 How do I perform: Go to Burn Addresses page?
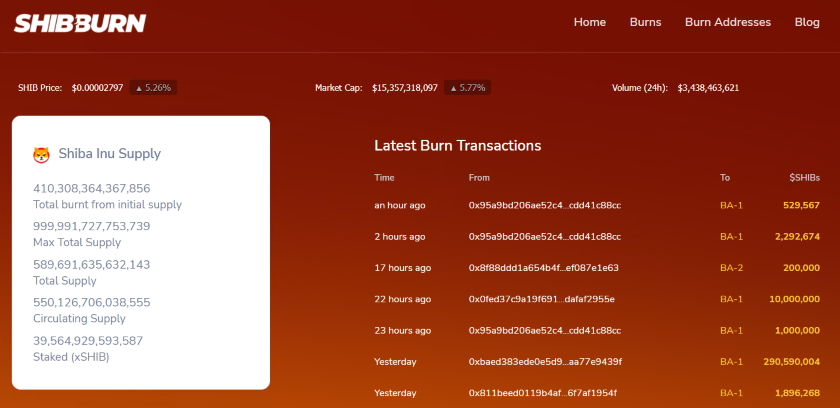pyautogui.click(x=728, y=22)
